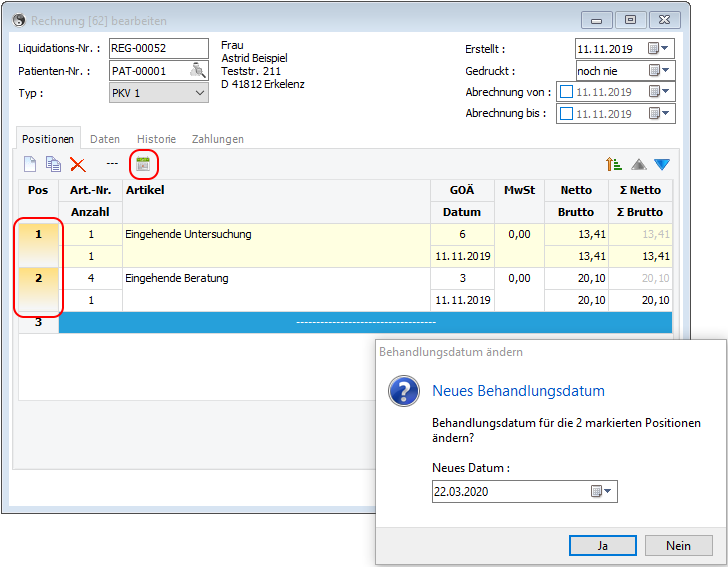Maximize the Rechnung window
Image resolution: width=728 pixels, height=567 pixels.
pos(630,20)
